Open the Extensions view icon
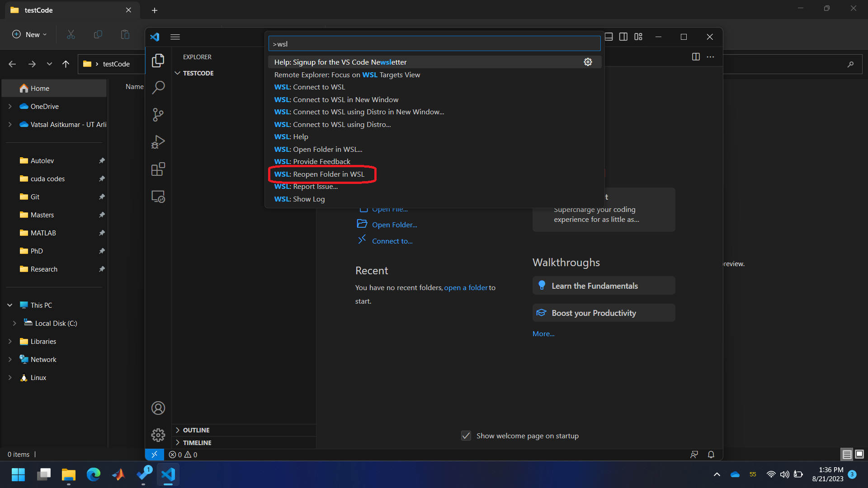This screenshot has height=488, width=868. [158, 169]
